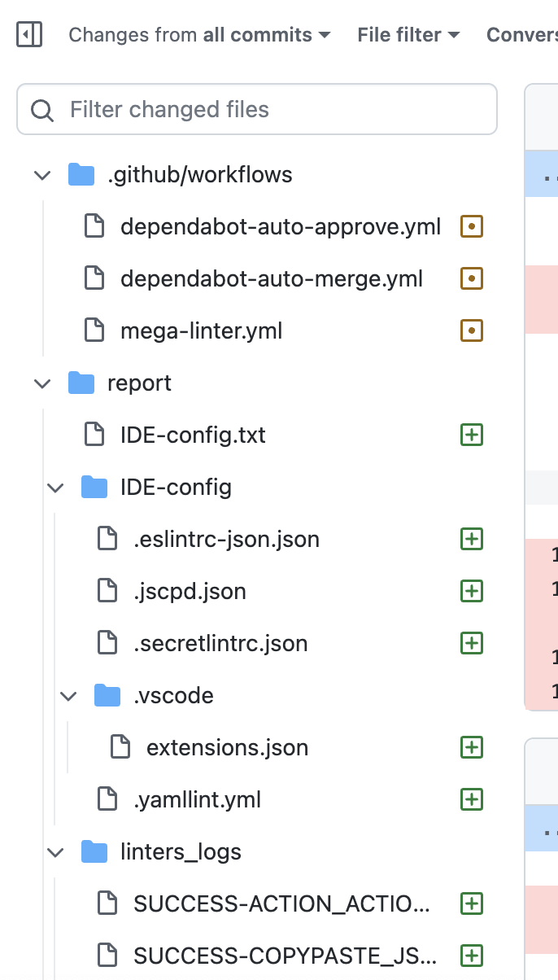Select the file icon for dependabot-auto-approve.yml
Viewport: 558px width, 980px height.
(x=94, y=226)
